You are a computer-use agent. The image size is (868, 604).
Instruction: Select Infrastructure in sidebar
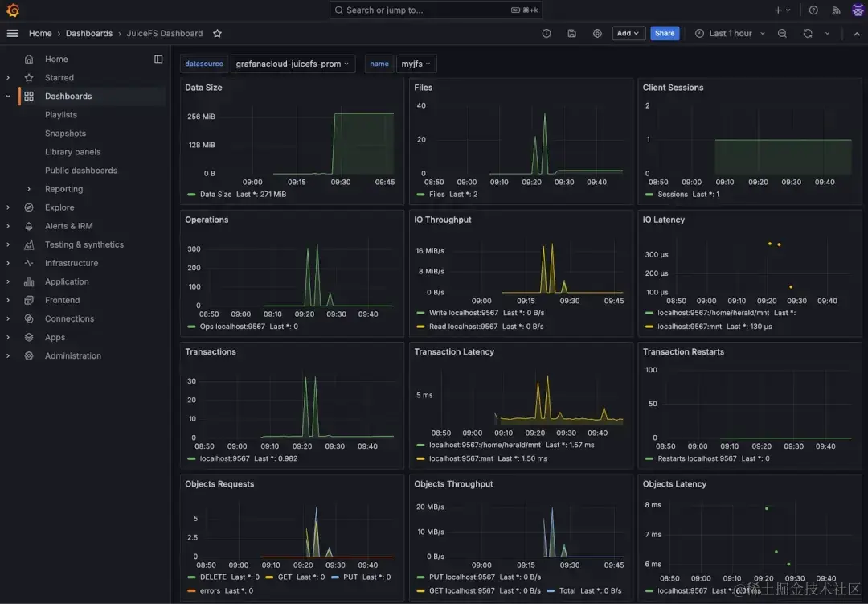click(x=72, y=263)
